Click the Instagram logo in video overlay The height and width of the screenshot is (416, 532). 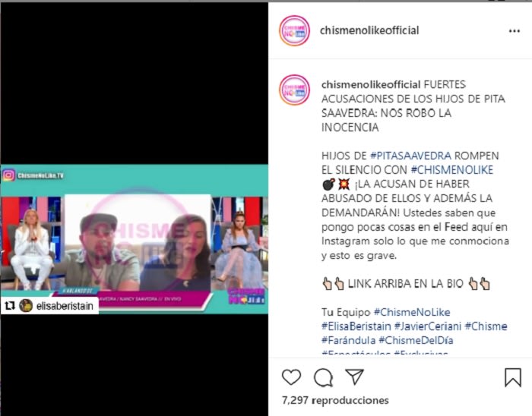(8, 175)
